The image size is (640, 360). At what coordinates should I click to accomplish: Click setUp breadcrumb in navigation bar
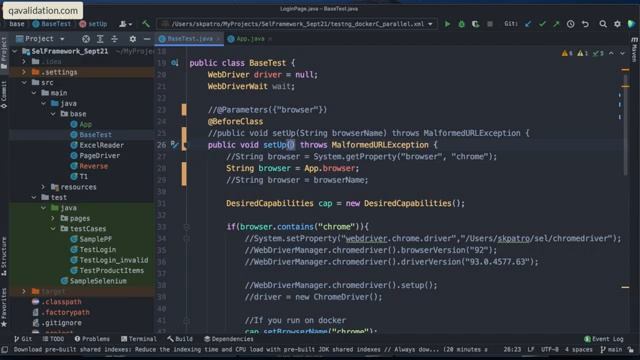click(93, 24)
